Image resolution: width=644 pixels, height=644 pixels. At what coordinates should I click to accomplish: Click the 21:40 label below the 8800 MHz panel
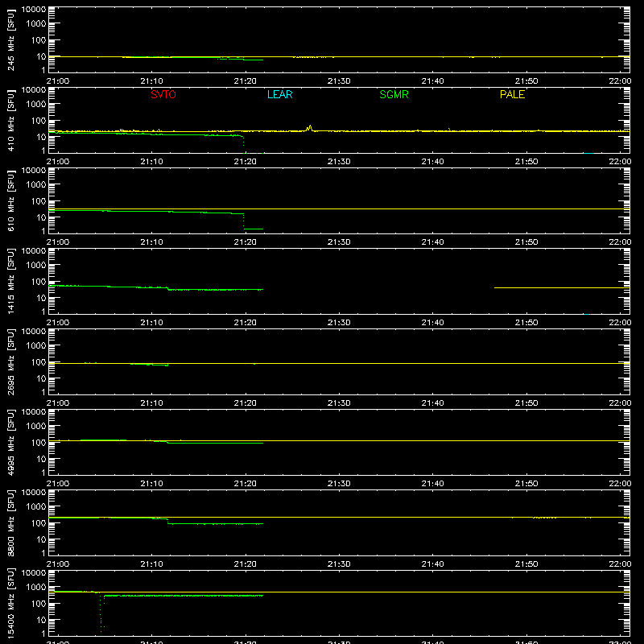click(432, 564)
